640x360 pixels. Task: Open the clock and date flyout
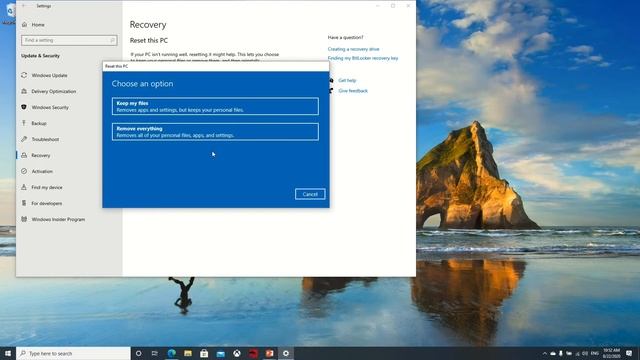click(611, 353)
